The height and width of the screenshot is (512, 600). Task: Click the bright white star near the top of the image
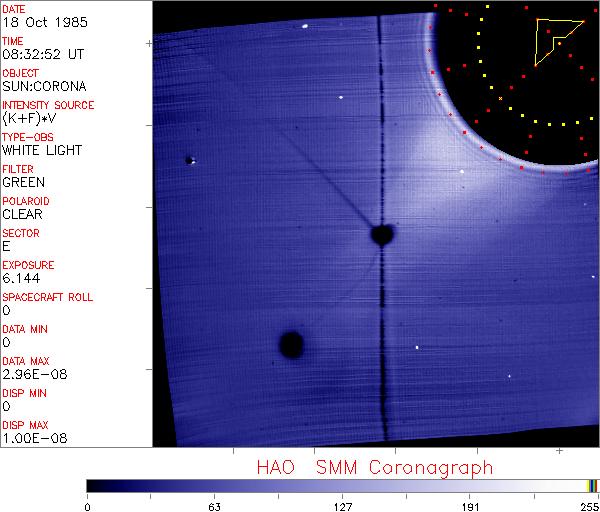(x=304, y=26)
